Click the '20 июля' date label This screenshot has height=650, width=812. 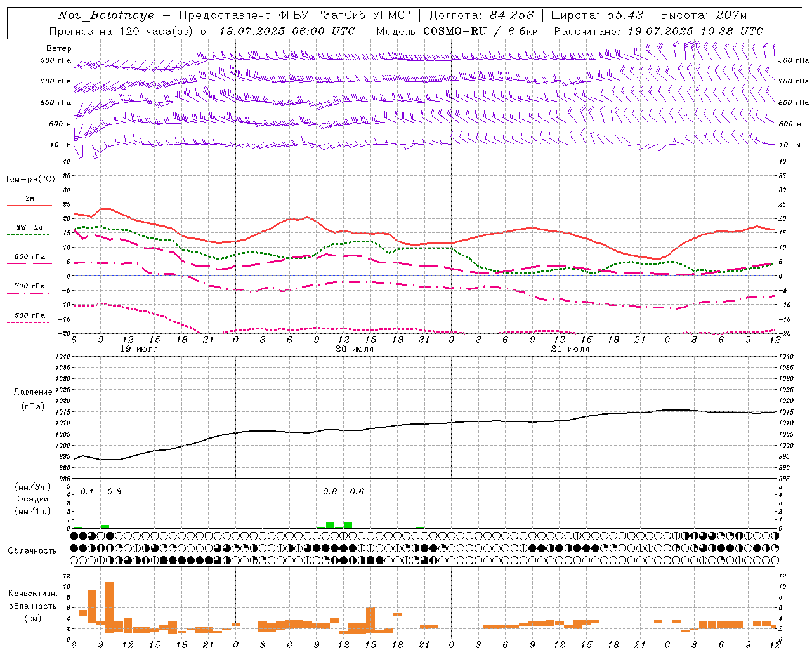355,349
